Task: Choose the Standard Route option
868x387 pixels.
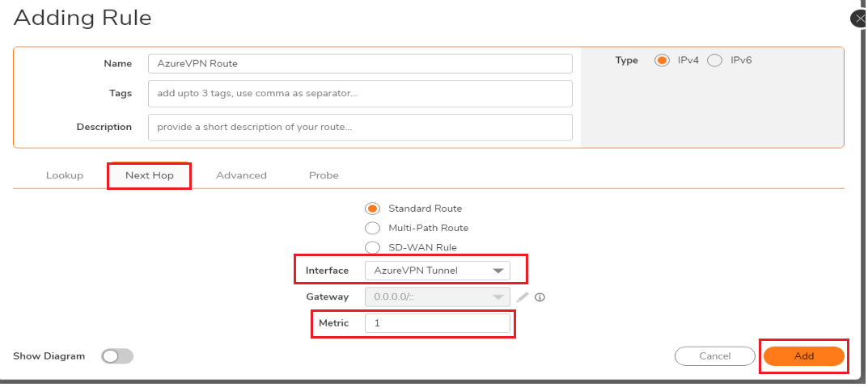Action: 373,208
